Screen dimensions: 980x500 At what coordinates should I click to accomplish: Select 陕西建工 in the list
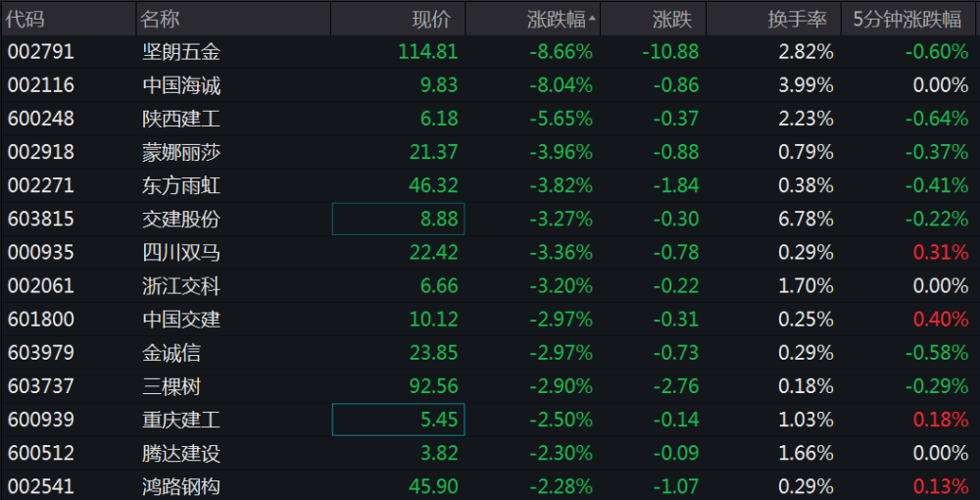point(181,119)
